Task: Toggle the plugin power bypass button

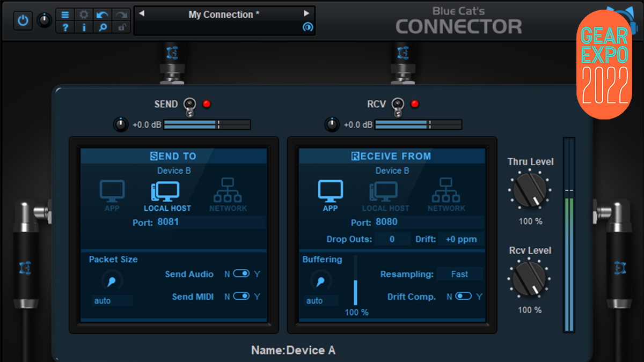Action: (x=23, y=21)
